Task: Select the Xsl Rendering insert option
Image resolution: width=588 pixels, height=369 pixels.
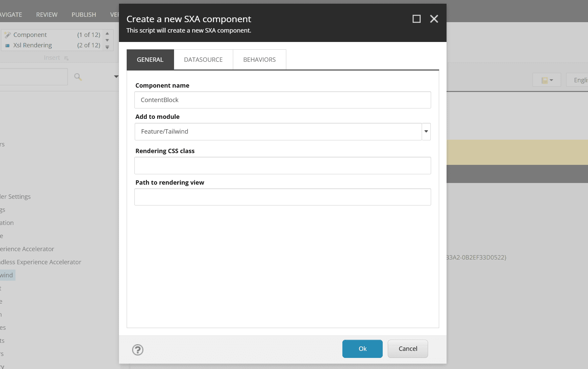Action: pos(32,45)
